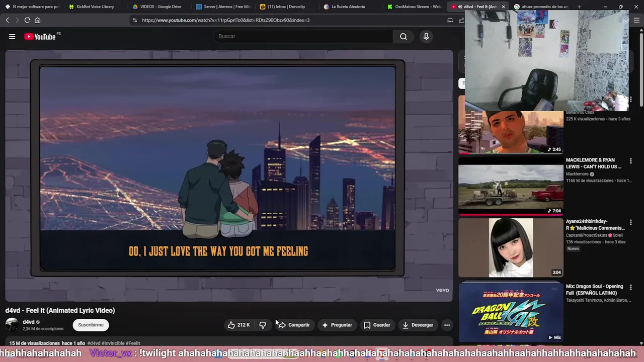644x362 pixels.
Task: View site information icon in address bar
Action: tap(134, 20)
